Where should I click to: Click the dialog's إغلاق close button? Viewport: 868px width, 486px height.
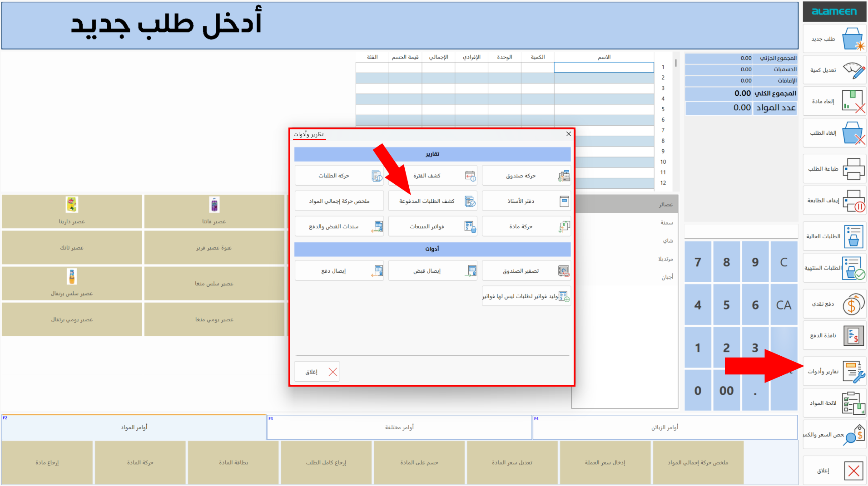point(317,372)
